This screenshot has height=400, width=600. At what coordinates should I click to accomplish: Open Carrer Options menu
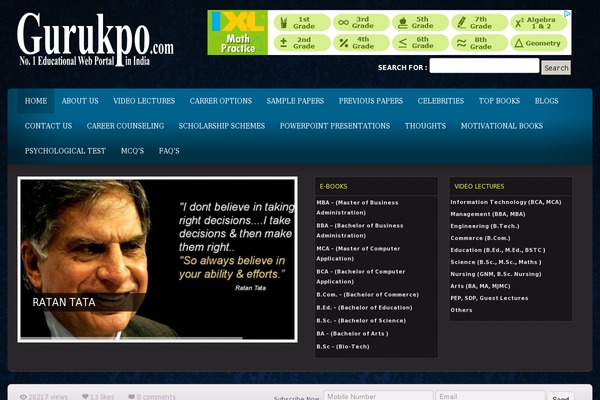click(x=221, y=101)
